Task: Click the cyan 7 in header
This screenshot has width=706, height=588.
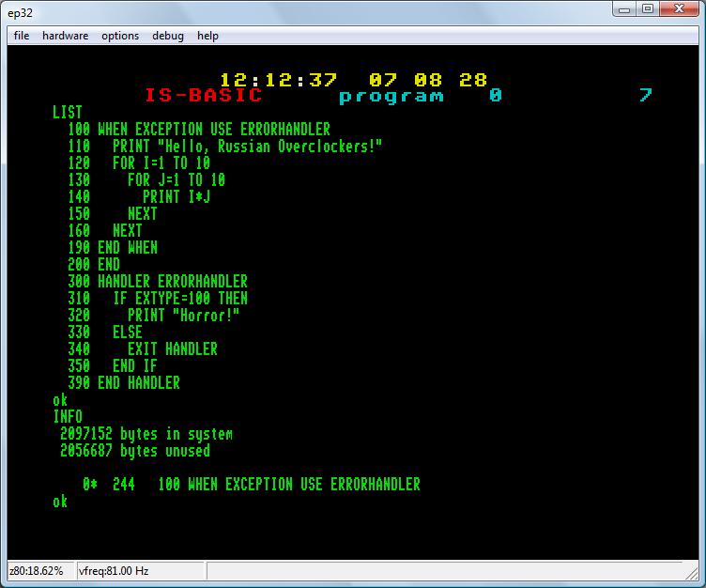Action: point(646,95)
